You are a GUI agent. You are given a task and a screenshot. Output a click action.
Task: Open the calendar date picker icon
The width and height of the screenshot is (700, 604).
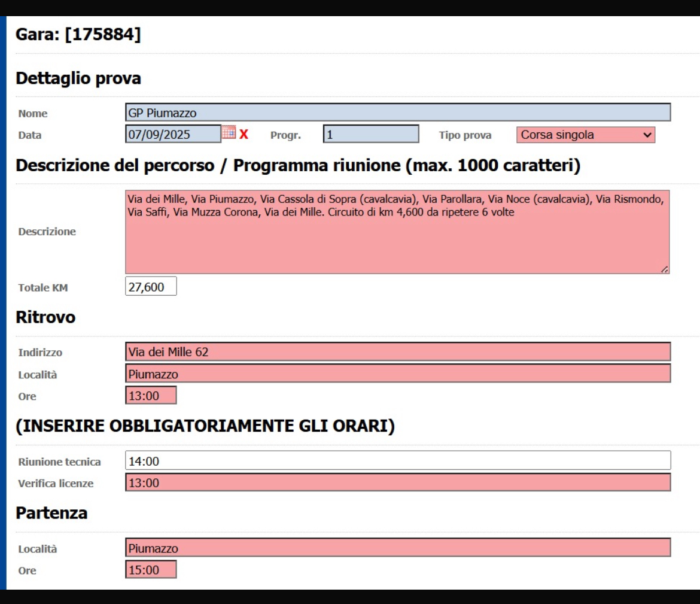[x=228, y=133]
